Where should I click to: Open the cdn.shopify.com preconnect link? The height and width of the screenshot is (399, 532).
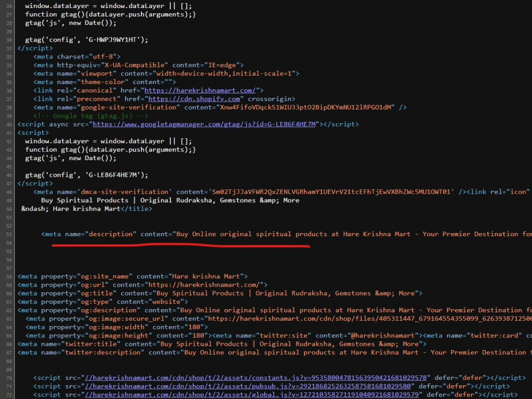(194, 99)
